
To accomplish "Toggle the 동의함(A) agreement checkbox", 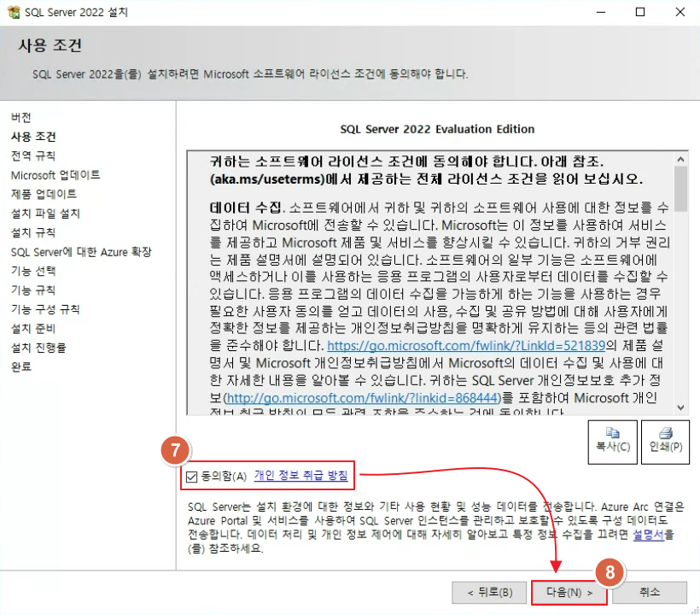I will point(192,477).
